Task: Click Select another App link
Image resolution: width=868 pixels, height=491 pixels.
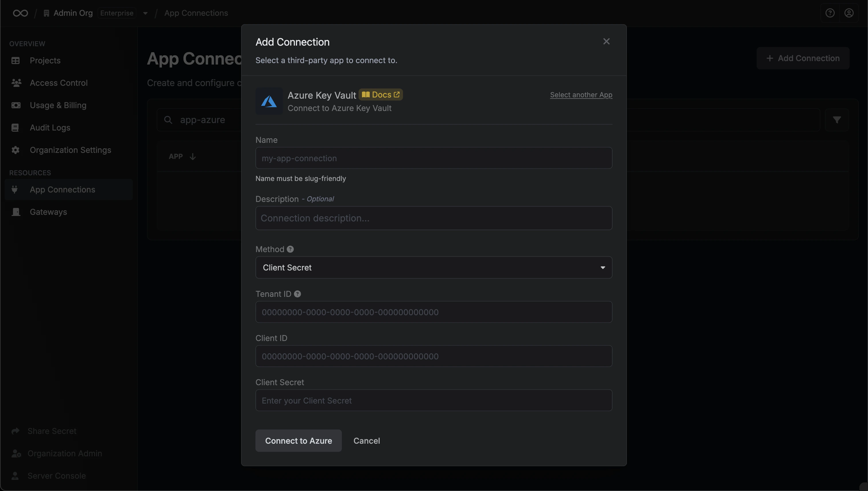Action: coord(581,95)
